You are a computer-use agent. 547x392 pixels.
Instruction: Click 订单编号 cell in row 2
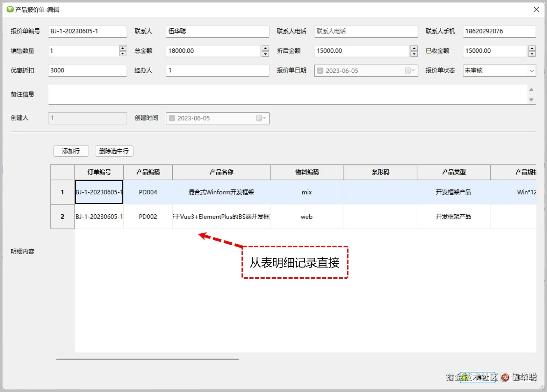pyautogui.click(x=99, y=216)
